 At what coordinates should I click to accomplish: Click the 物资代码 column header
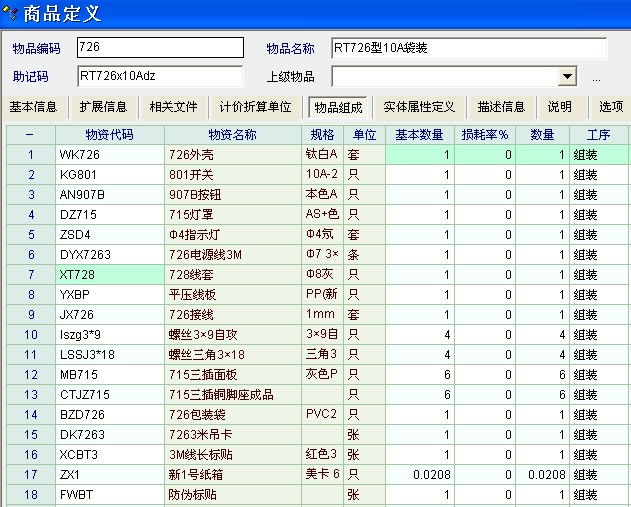coord(109,135)
